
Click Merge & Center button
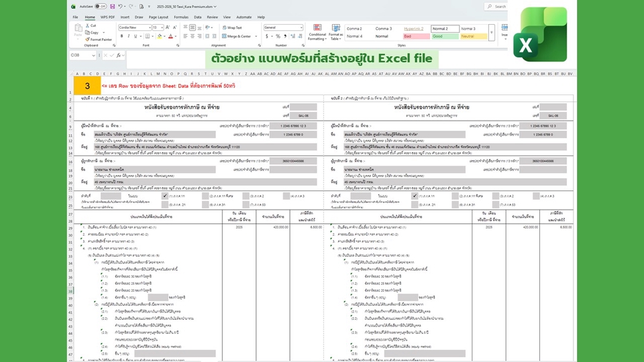(x=238, y=36)
